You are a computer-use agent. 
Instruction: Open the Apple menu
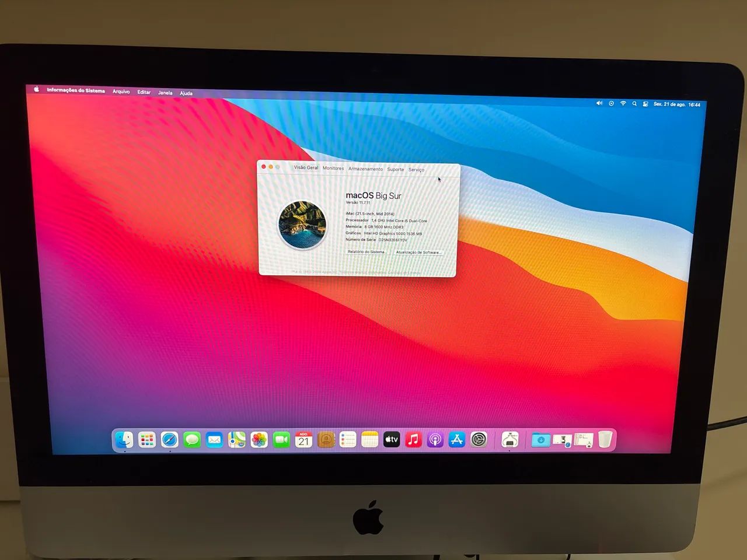36,89
